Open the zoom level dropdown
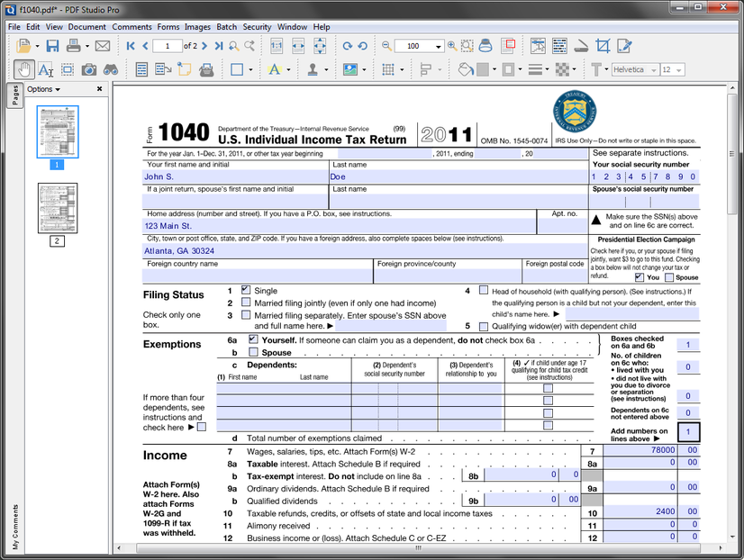744x560 pixels. (438, 46)
